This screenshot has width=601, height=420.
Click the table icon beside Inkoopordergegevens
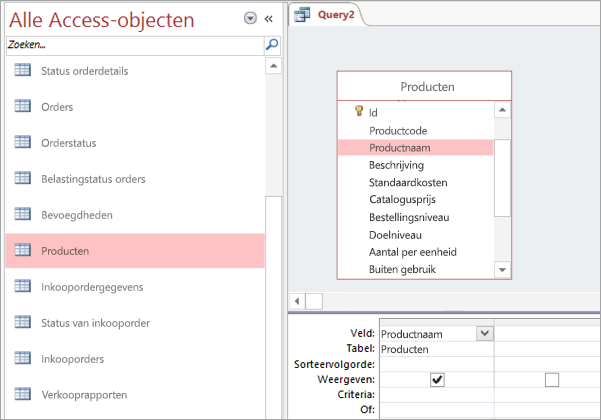(23, 286)
